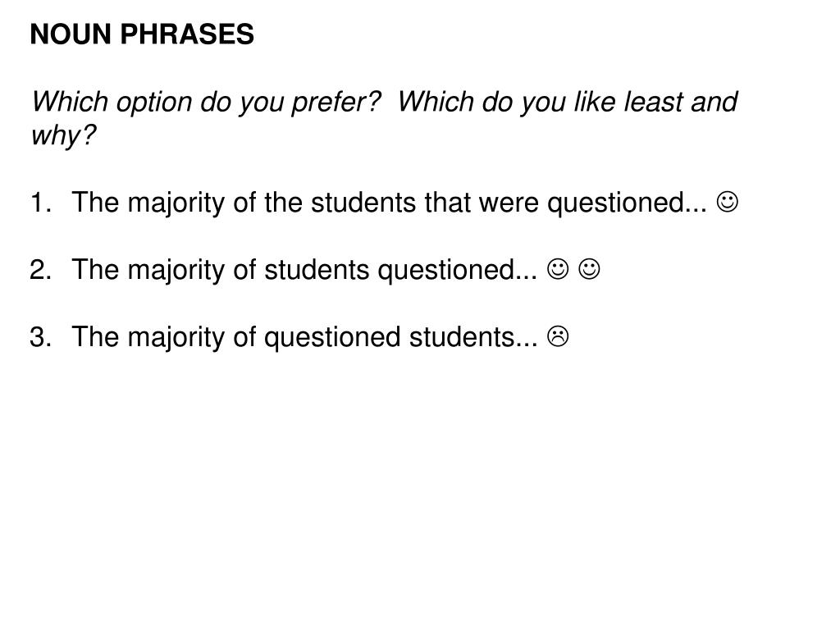The height and width of the screenshot is (630, 840).
Task: Click the word 'NOUN' in the title
Action: [x=71, y=34]
